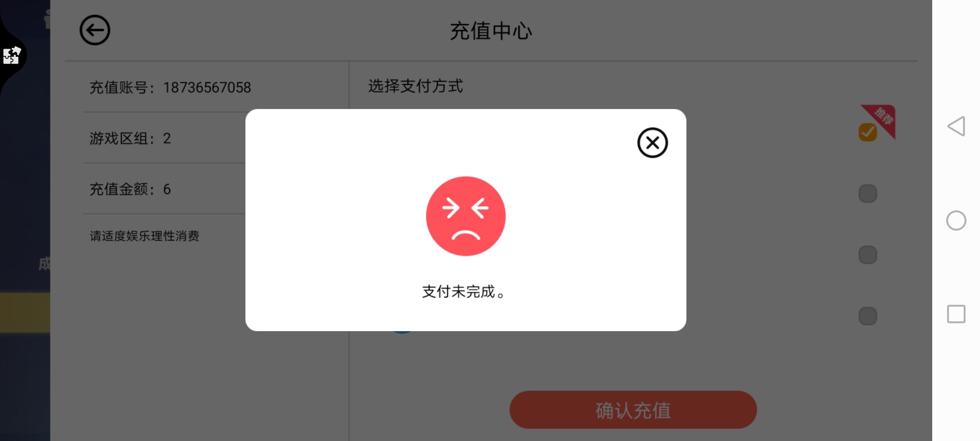Tap the 充值中心 page title
This screenshot has width=980, height=441.
[x=491, y=31]
